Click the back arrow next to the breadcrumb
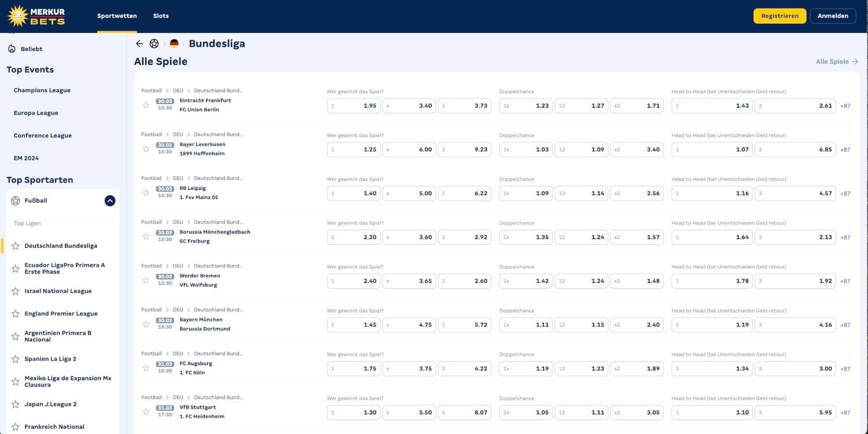This screenshot has height=434, width=868. pos(139,43)
